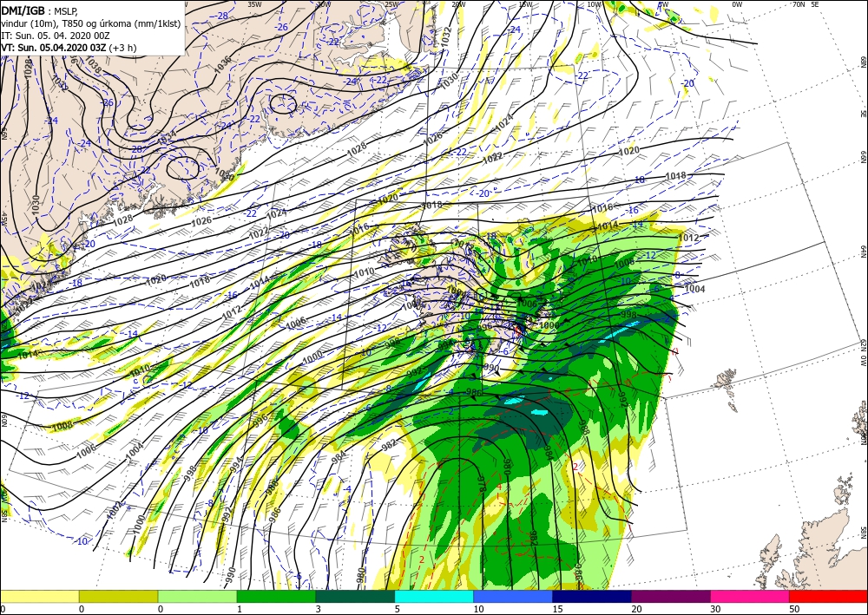
Task: Click the 978 isobar label
Action: [481, 485]
